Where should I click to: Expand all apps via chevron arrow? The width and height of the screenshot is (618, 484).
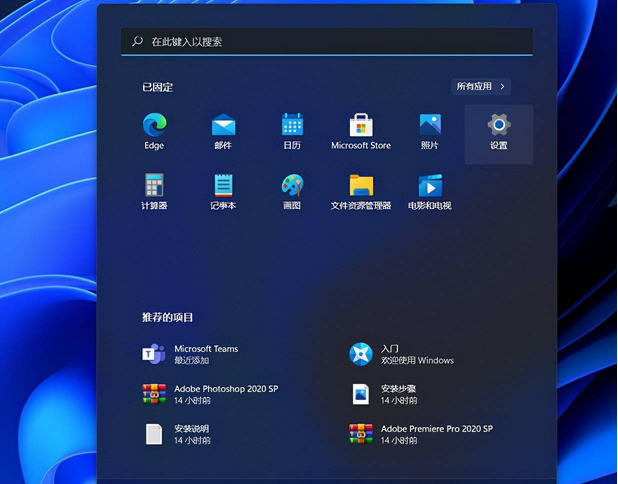(503, 86)
